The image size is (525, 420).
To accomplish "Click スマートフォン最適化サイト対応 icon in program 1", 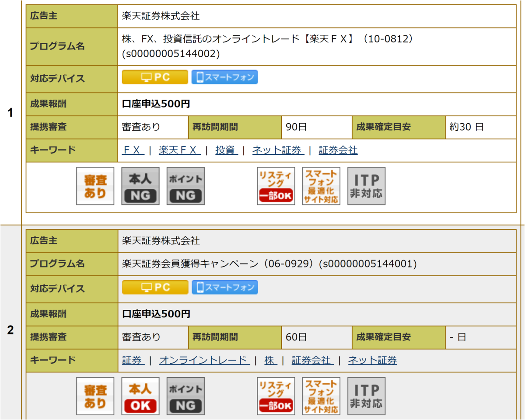I will click(321, 186).
